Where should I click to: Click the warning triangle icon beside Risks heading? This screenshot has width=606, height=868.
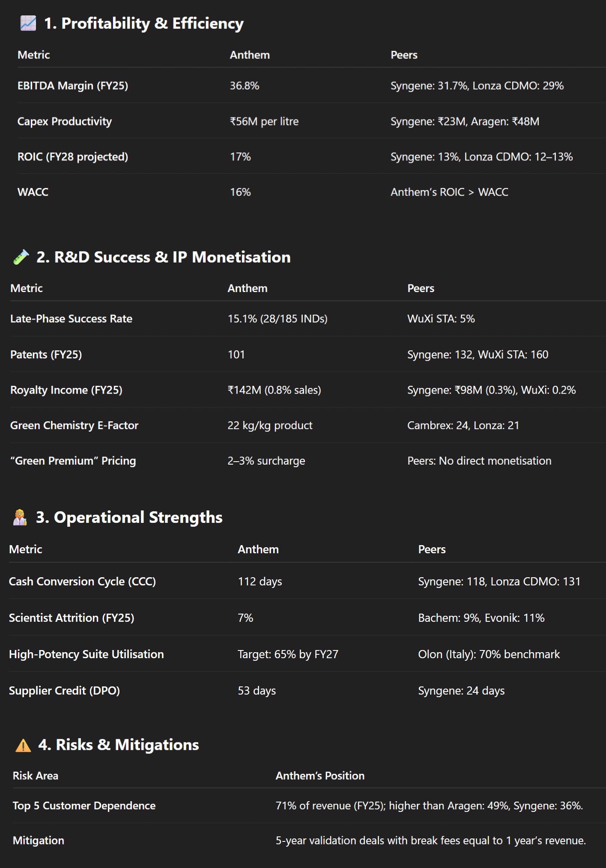point(23,745)
